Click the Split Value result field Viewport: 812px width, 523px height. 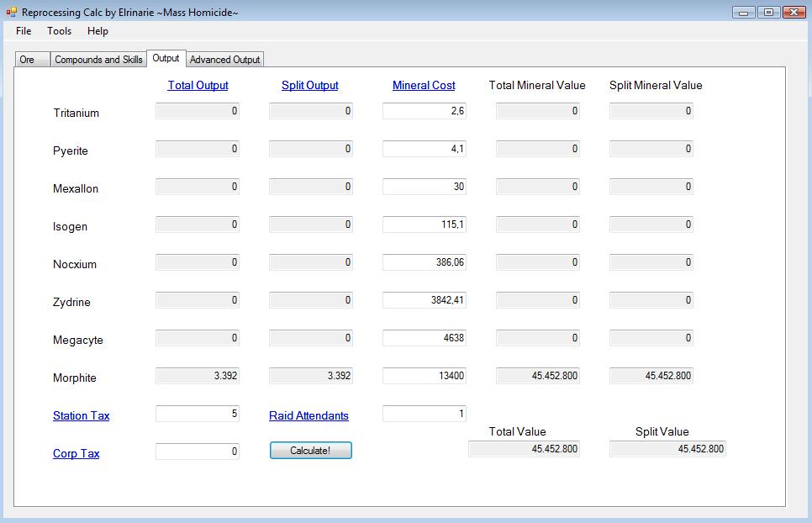coord(667,448)
